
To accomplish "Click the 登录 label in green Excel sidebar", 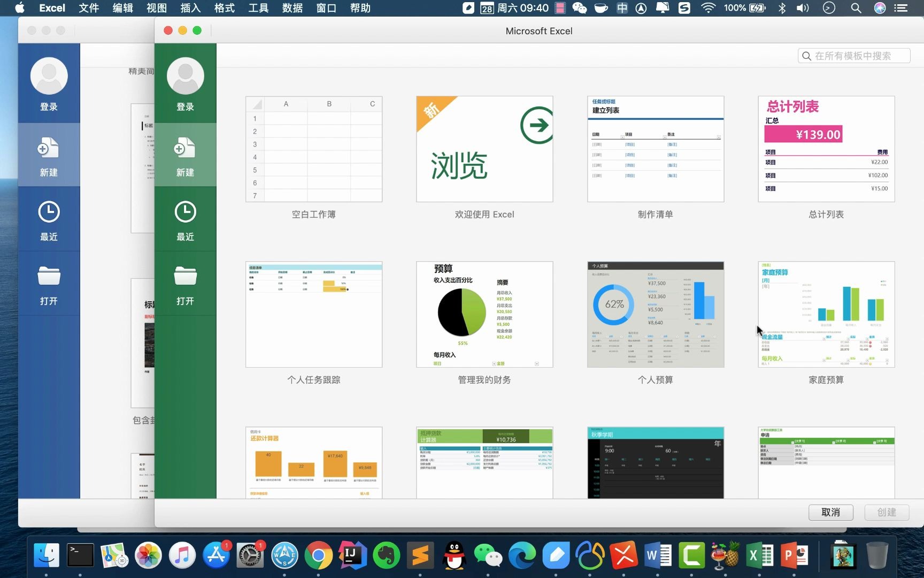I will [185, 107].
